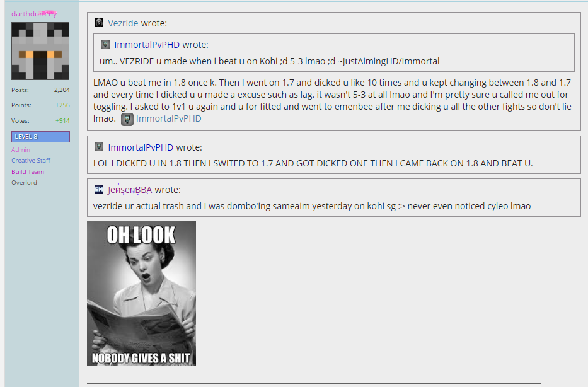
Task: Open the avatar in the second ImmortalPvPHD quote
Action: click(98, 147)
